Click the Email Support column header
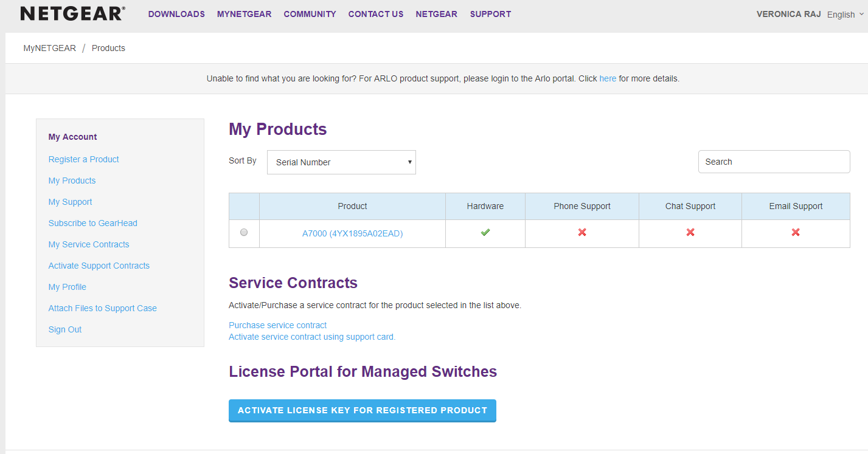 [796, 206]
